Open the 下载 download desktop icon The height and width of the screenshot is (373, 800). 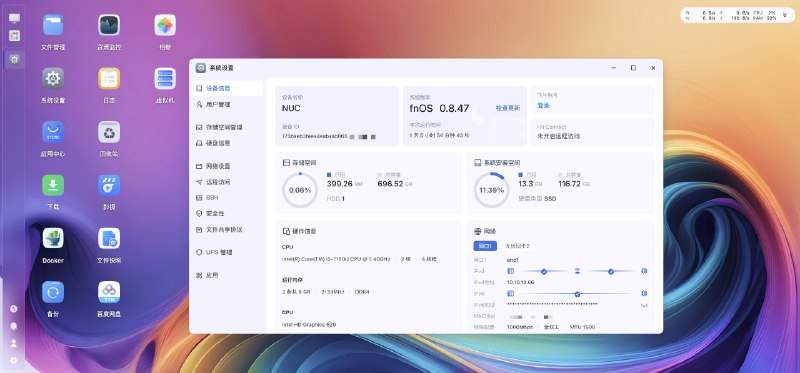[53, 185]
